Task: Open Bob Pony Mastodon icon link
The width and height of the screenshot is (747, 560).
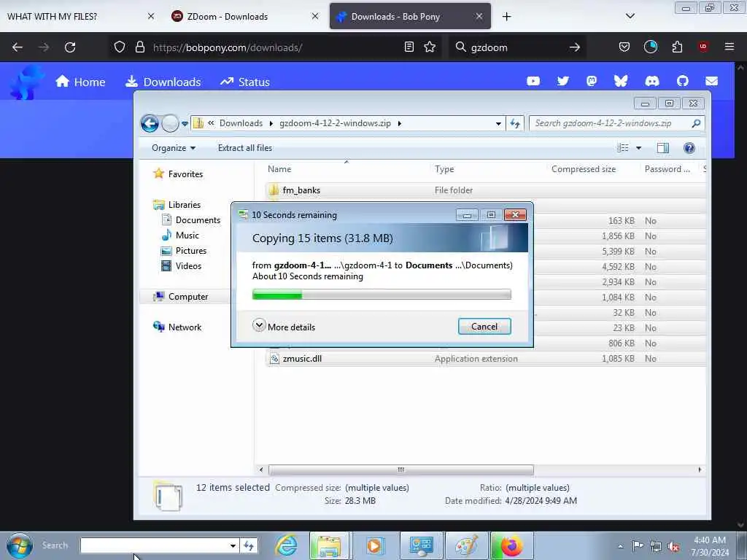Action: (x=592, y=82)
